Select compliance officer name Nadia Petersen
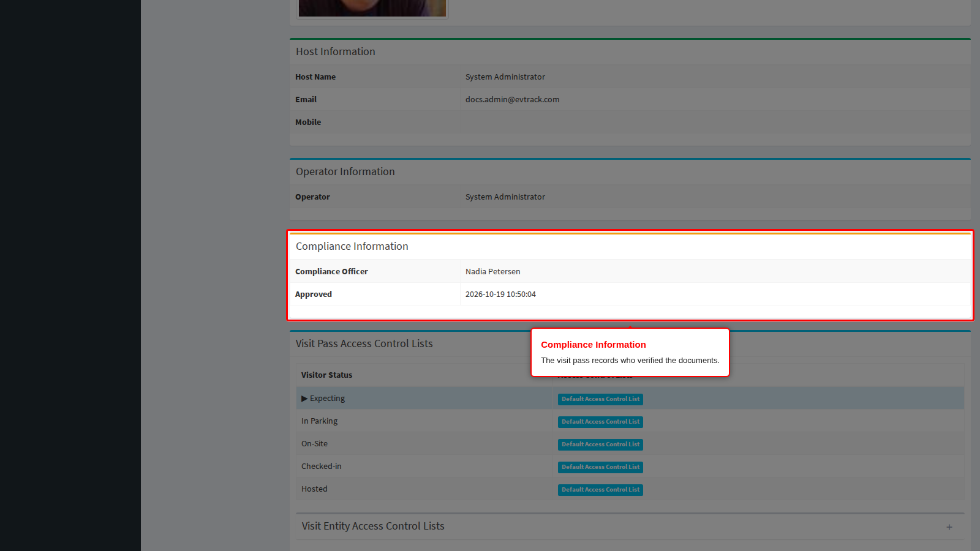Screen dimensions: 980x551 coord(492,271)
